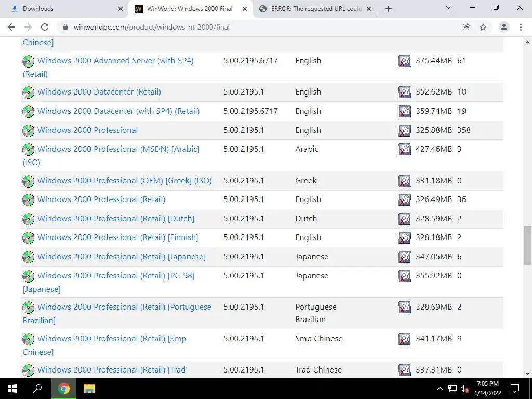
Task: Click the x86 icon in the 328.18MB row
Action: [404, 238]
